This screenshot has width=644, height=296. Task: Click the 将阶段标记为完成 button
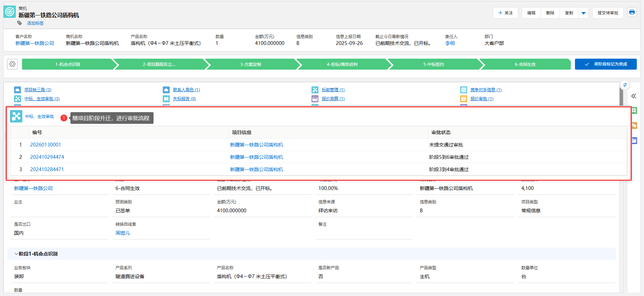click(x=606, y=64)
